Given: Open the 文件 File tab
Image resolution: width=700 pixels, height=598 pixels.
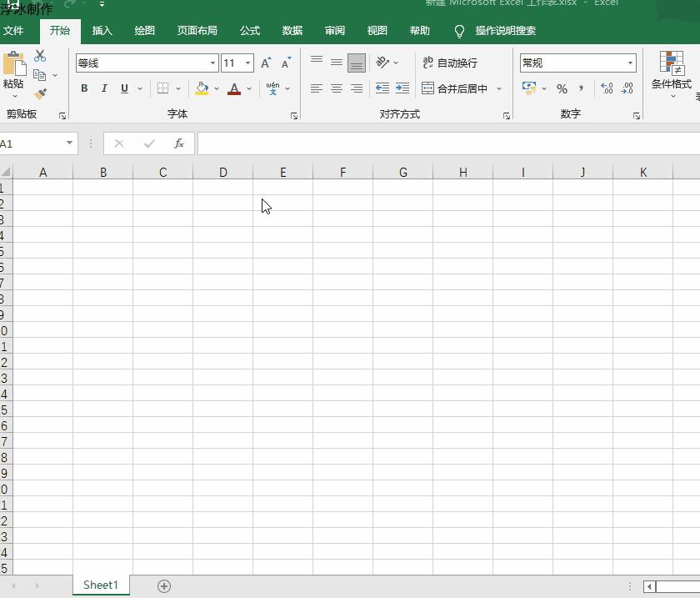Looking at the screenshot, I should coord(13,31).
